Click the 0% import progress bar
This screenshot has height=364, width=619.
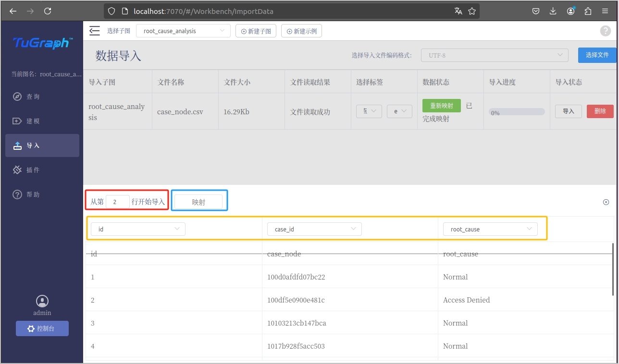click(x=517, y=112)
